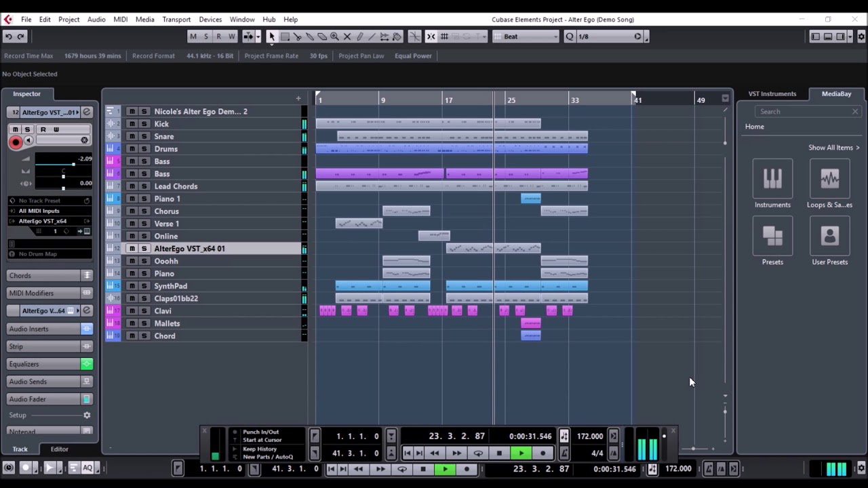
Task: Switch to VST Instruments tab
Action: pyautogui.click(x=772, y=94)
